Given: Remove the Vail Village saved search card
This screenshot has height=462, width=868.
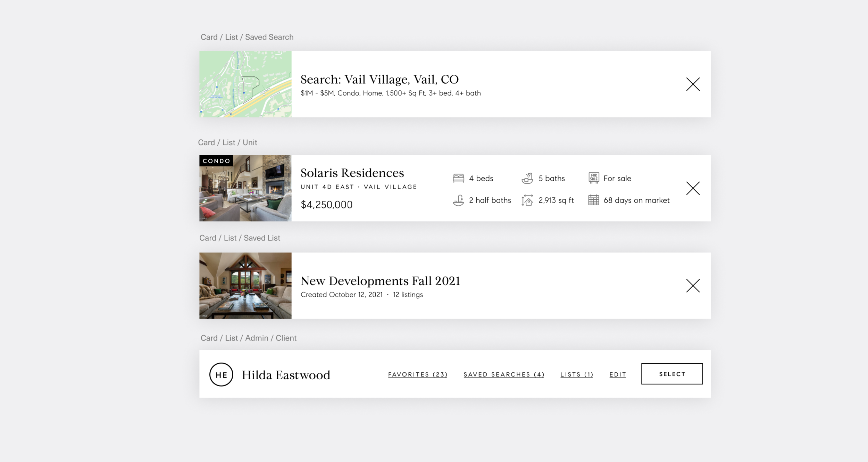Looking at the screenshot, I should tap(693, 84).
